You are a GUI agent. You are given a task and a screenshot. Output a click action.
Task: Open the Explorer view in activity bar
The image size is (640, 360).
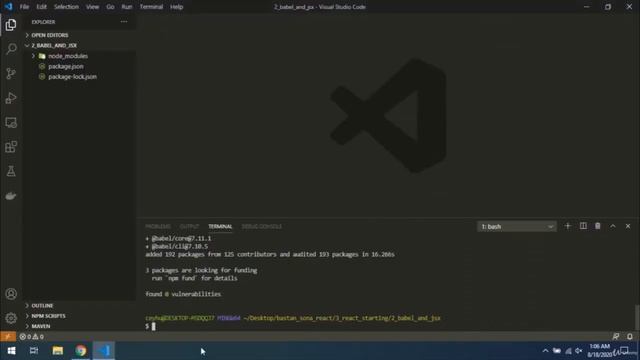(x=11, y=25)
